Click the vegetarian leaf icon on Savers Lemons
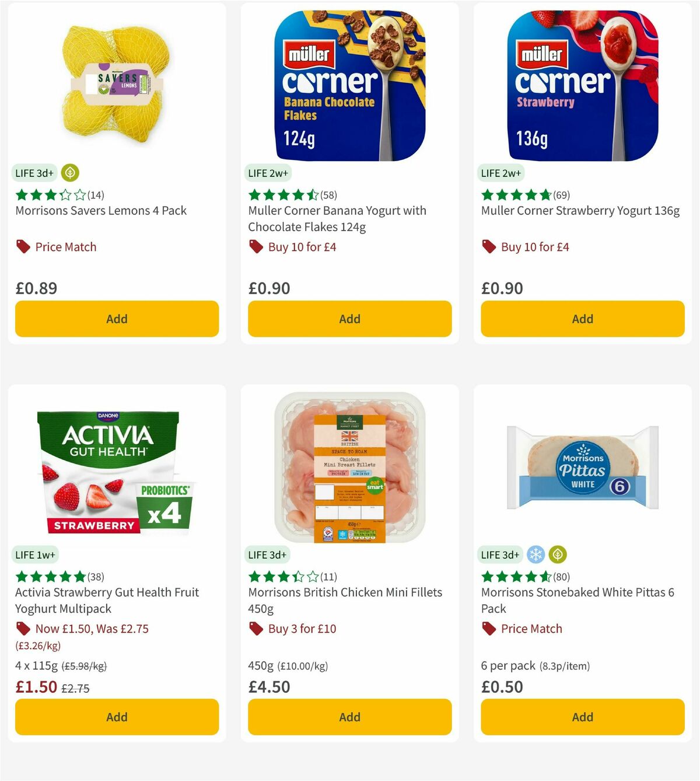This screenshot has width=700, height=781. 70,173
